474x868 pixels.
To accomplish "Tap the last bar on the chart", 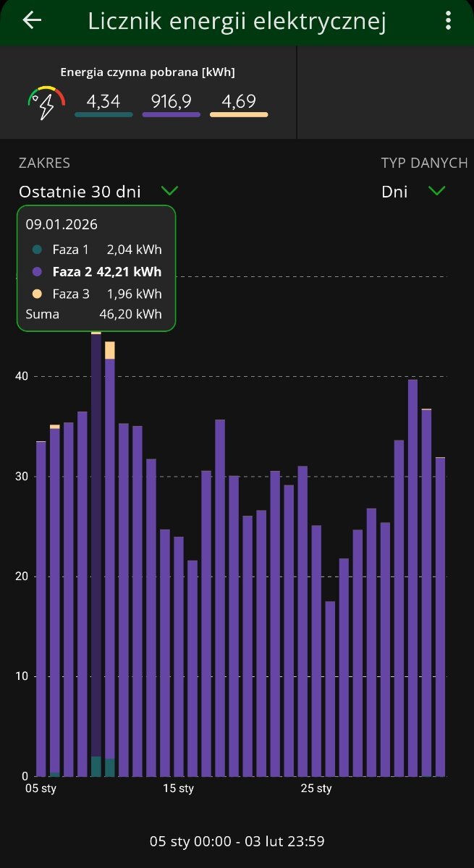I will coord(440,615).
